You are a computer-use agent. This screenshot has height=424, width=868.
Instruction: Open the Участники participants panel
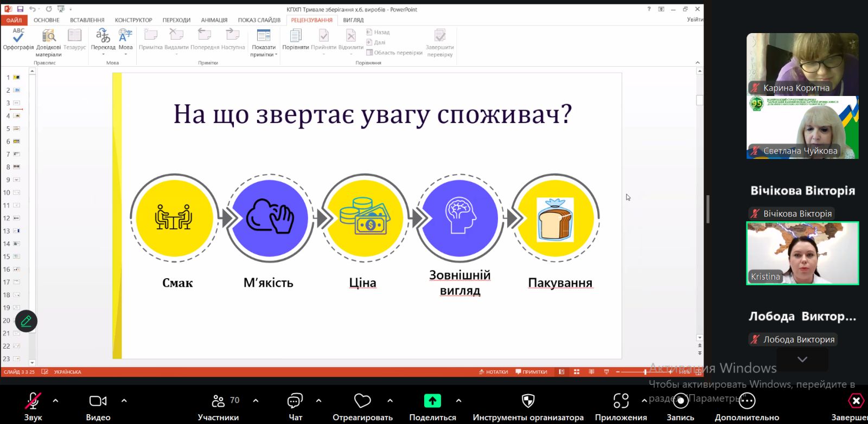218,402
